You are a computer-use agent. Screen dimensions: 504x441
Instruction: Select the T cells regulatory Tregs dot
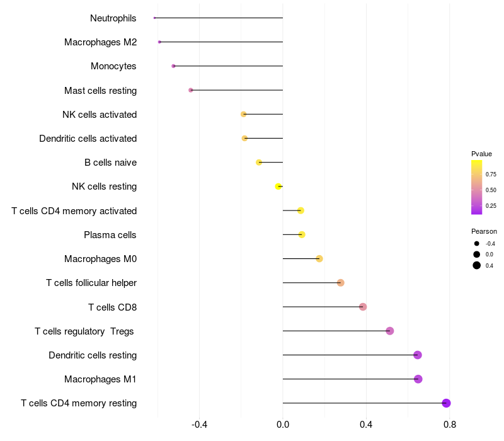point(390,331)
